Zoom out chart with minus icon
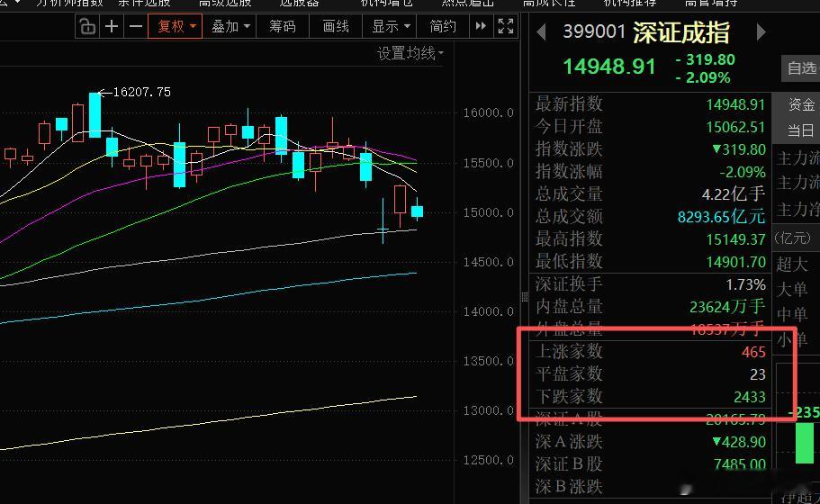The height and width of the screenshot is (504, 820). (135, 26)
